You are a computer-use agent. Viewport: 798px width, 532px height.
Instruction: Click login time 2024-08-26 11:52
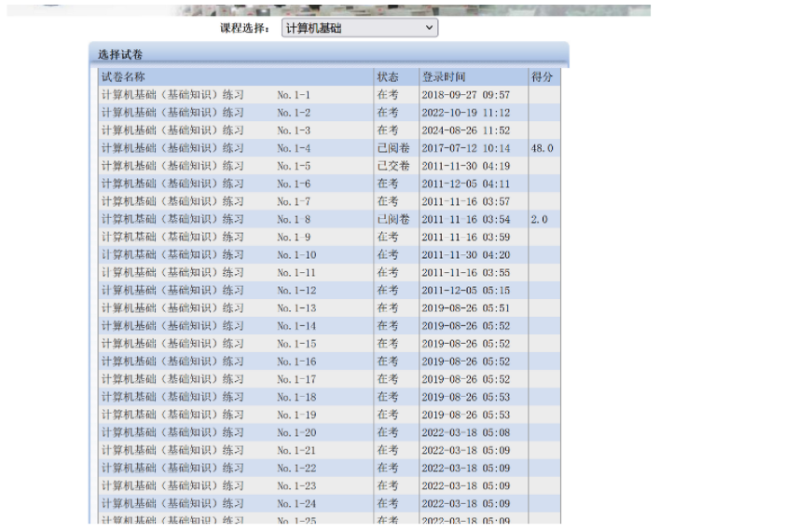point(466,130)
